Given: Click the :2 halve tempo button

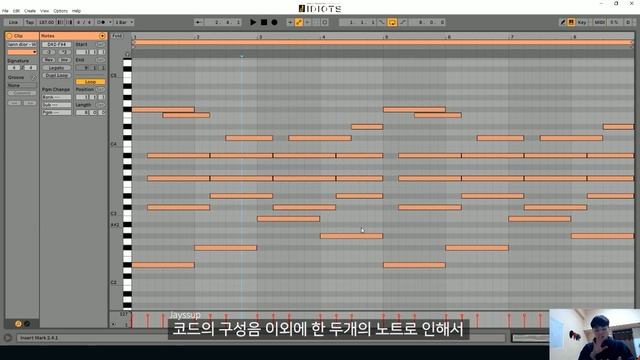Looking at the screenshot, I should coord(49,52).
